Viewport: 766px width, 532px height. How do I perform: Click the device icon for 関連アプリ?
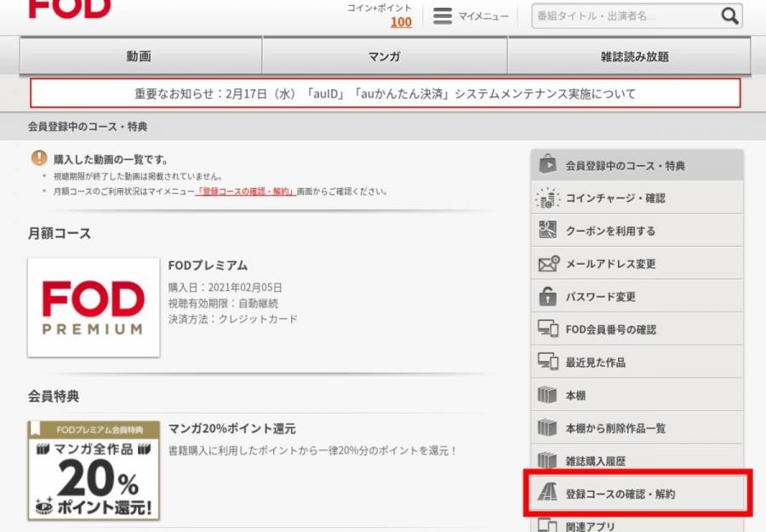coord(547,526)
